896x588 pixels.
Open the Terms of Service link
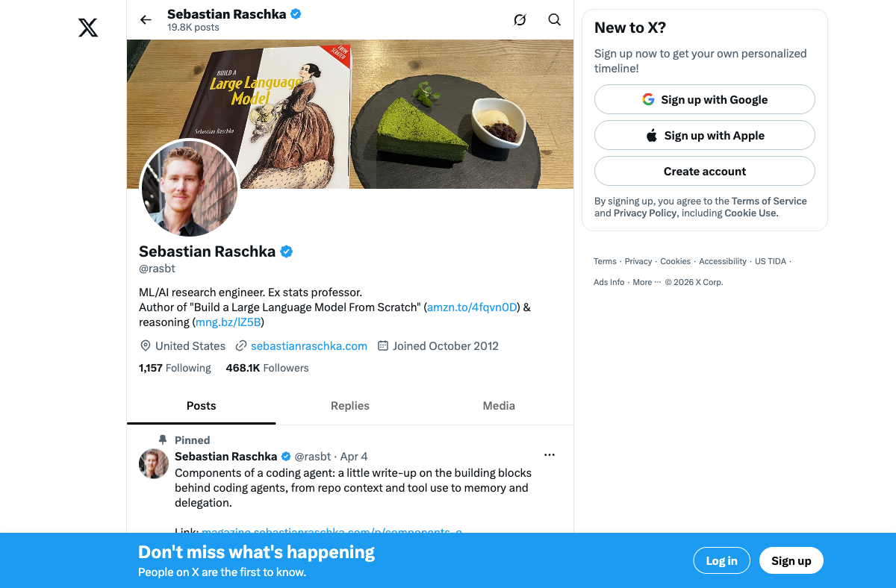point(769,201)
